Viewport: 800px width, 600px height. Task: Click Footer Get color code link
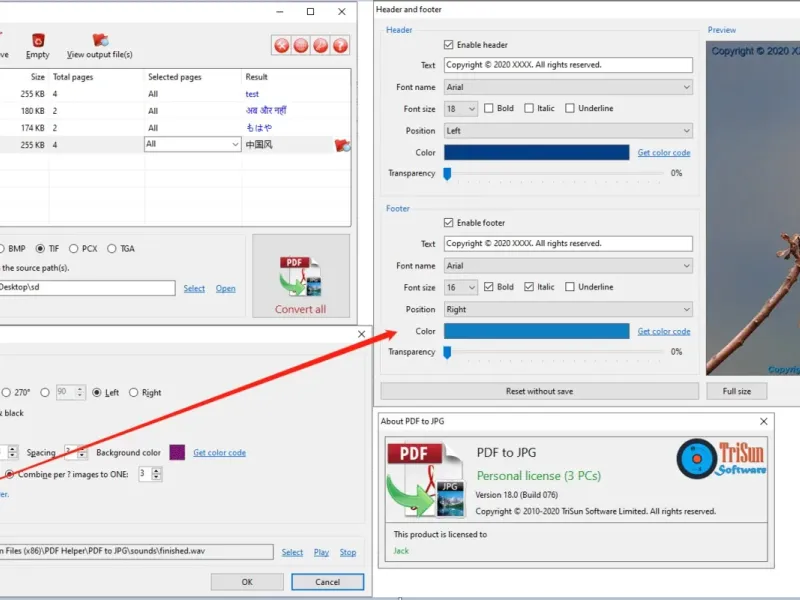pos(664,331)
